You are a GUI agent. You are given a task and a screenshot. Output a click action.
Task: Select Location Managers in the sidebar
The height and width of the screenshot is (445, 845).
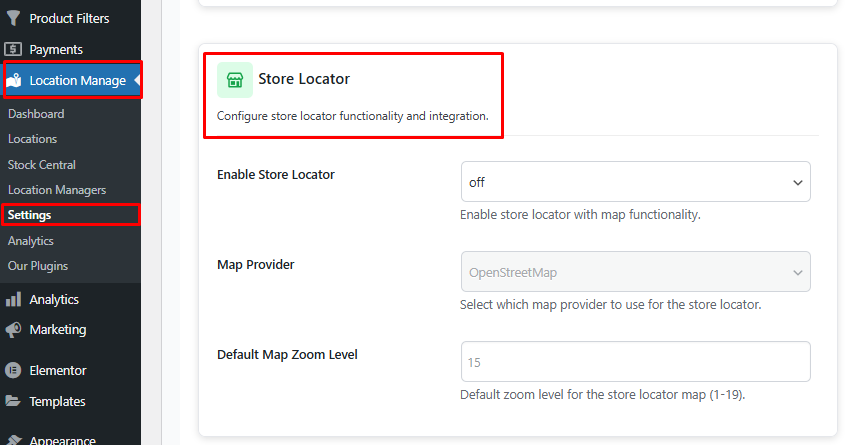[57, 190]
